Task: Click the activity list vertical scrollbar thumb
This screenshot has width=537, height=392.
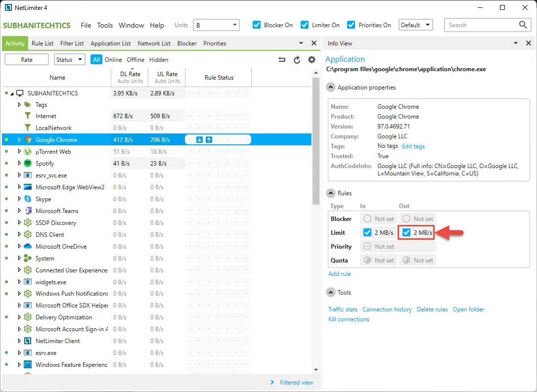Action: 316,141
